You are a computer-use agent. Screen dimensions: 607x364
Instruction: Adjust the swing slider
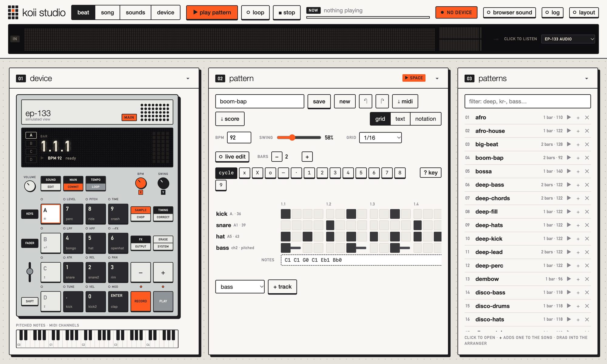coord(299,138)
